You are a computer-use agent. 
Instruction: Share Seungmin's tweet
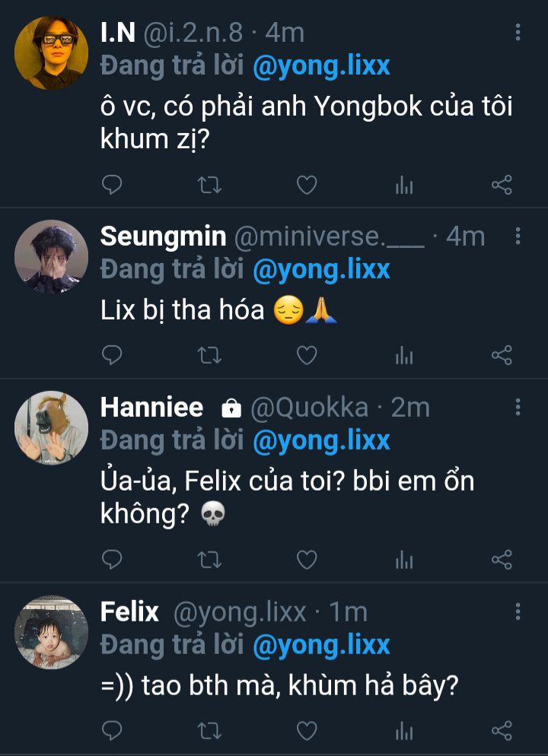tap(502, 355)
